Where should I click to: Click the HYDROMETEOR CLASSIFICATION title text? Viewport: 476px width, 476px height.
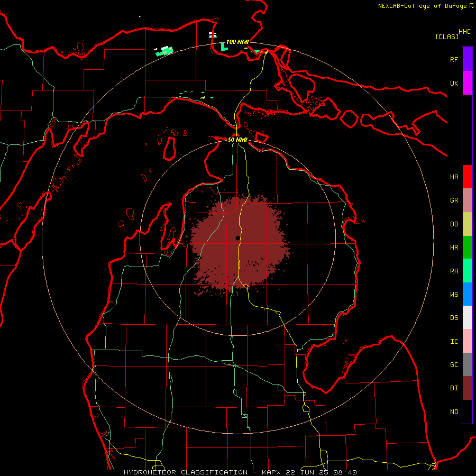click(186, 472)
